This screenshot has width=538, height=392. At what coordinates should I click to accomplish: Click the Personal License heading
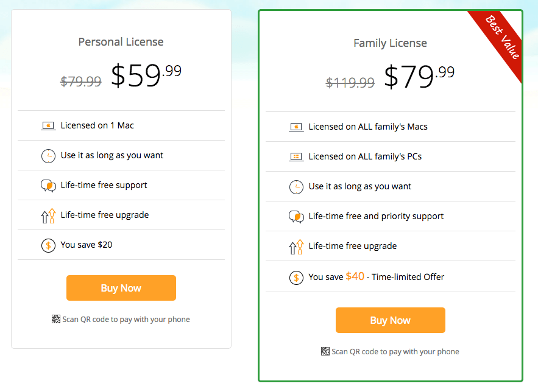point(121,42)
